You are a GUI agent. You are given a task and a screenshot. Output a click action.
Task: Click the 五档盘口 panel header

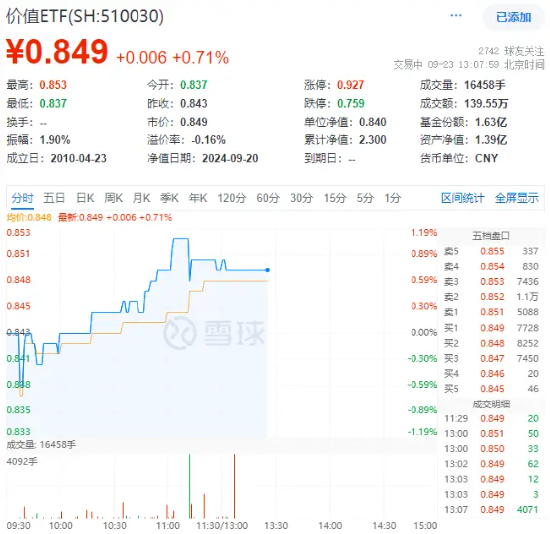coord(491,236)
